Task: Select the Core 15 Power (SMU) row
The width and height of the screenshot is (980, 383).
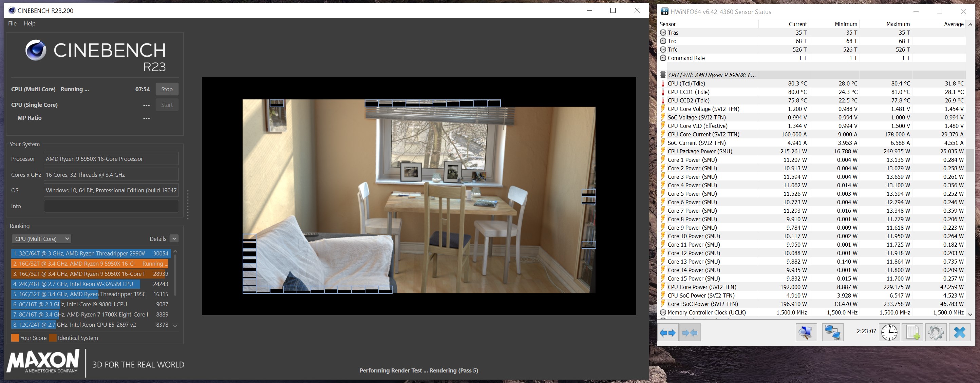Action: pos(812,279)
